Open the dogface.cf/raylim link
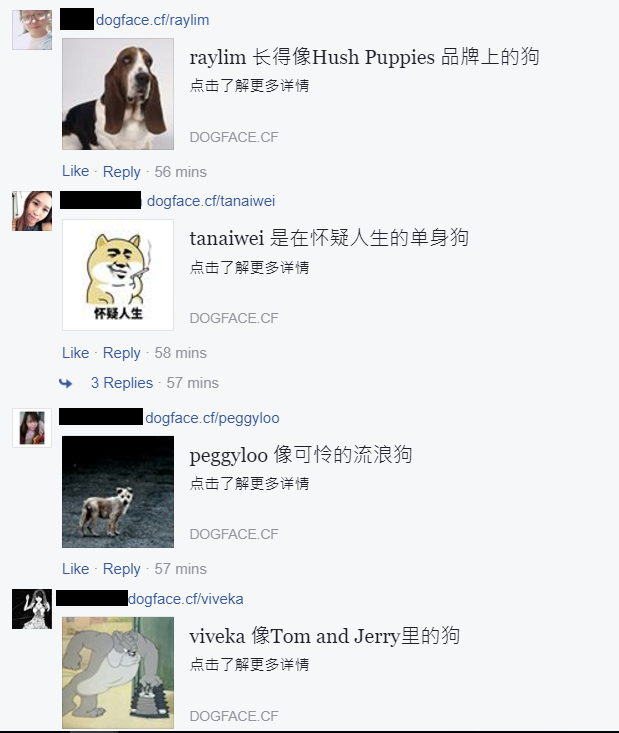 [152, 20]
